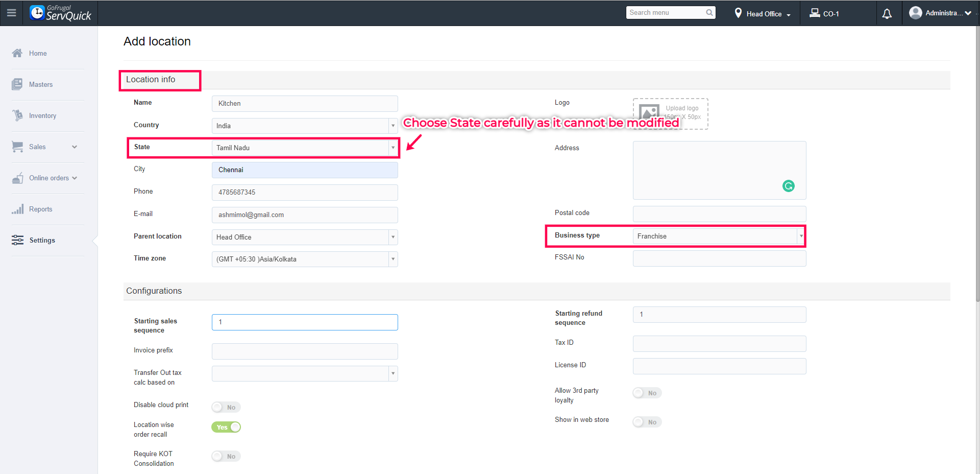Open the Parent location dropdown
This screenshot has width=980, height=474.
pos(305,237)
